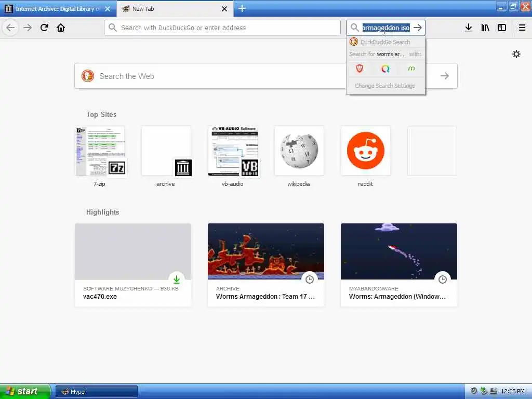Open Worms Armageddon : Team 17 highlight
The width and height of the screenshot is (532, 399).
(266, 265)
